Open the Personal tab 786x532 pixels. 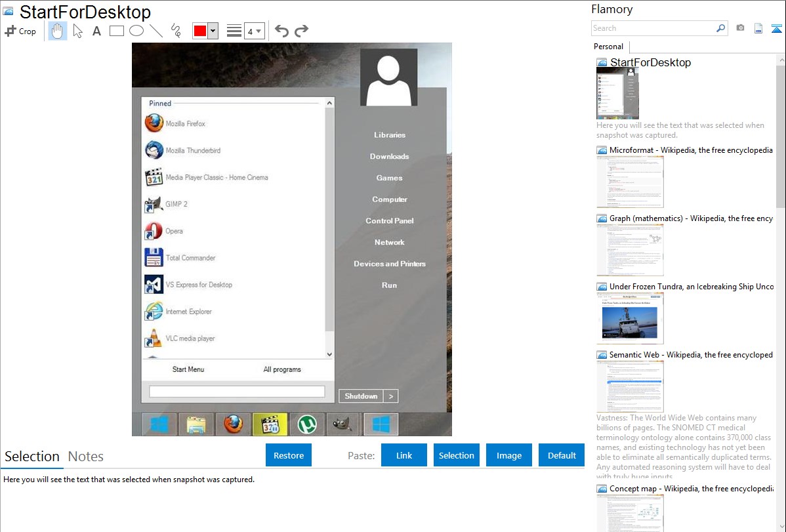coord(609,47)
